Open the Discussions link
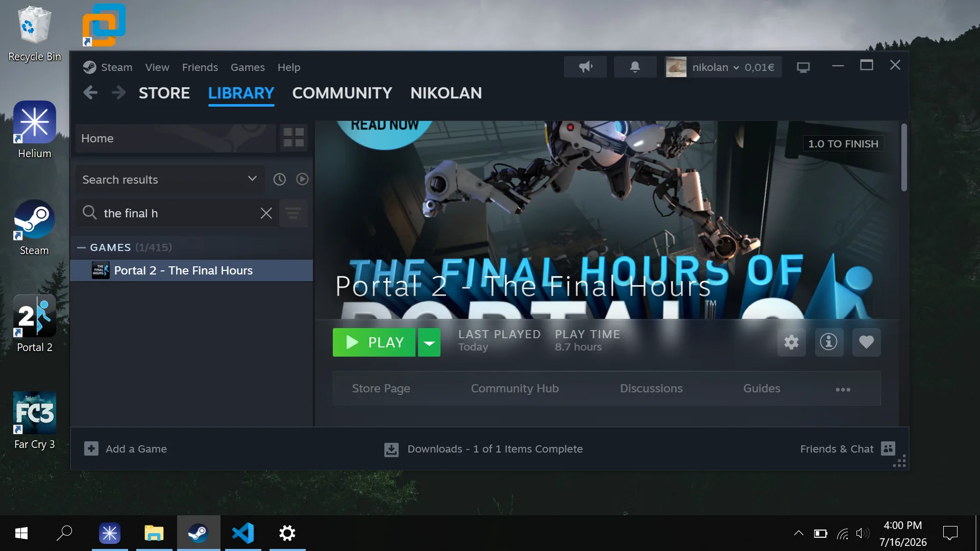 coord(651,388)
